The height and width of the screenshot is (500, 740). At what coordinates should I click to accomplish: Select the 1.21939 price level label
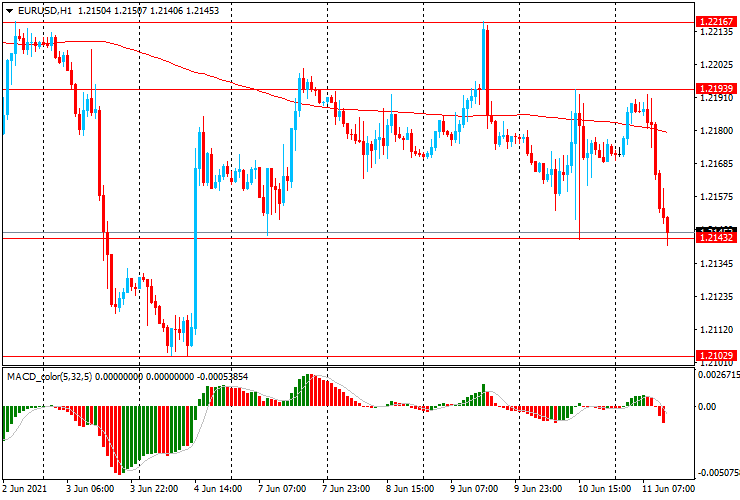(716, 89)
